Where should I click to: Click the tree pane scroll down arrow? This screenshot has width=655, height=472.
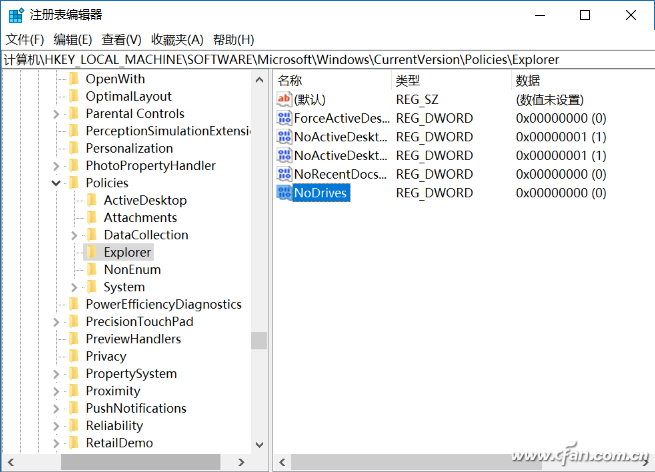pyautogui.click(x=259, y=445)
